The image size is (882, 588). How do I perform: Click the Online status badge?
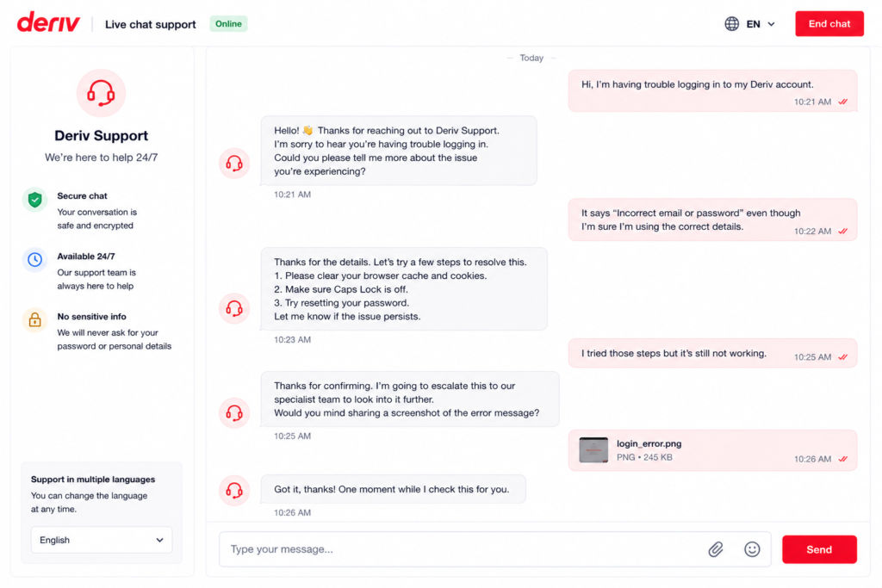(228, 23)
